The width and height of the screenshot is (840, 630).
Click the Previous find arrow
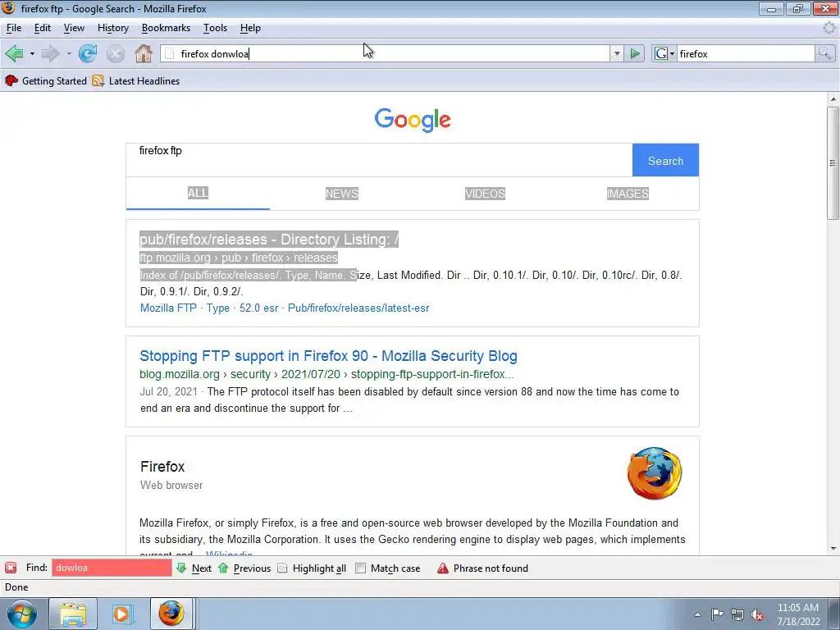pyautogui.click(x=244, y=568)
